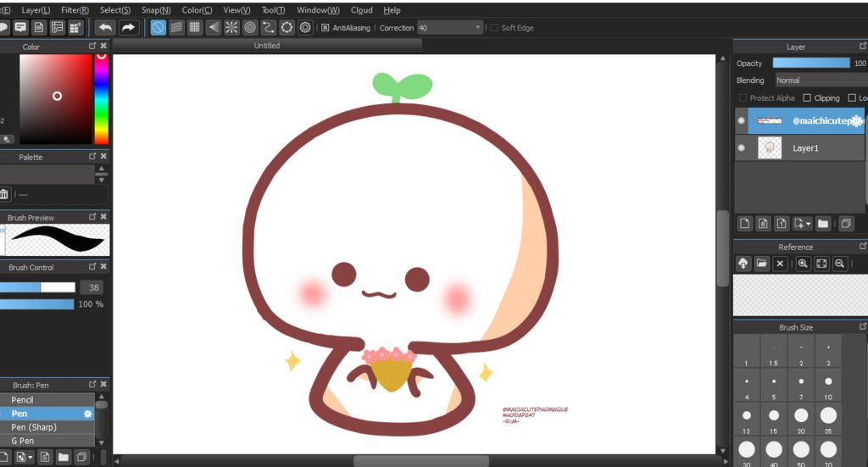Screen dimensions: 868x467
Task: Open the Snap menu
Action: tap(156, 10)
